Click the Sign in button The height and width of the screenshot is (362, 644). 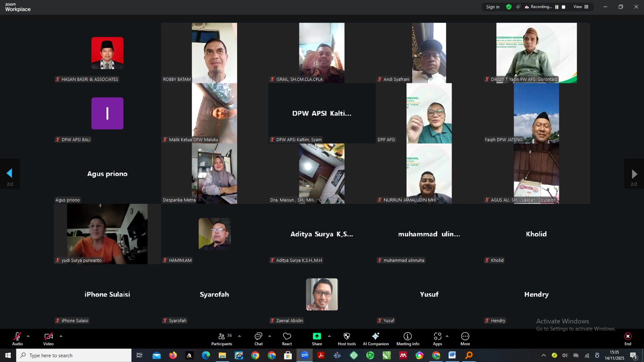[493, 7]
